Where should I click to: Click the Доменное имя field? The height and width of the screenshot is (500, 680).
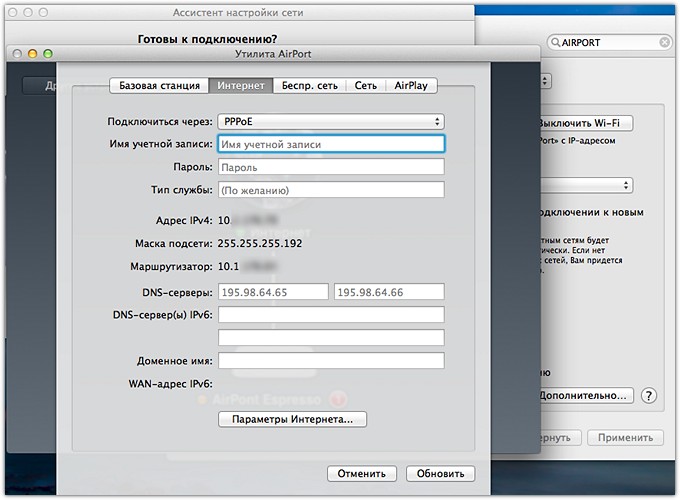[331, 360]
